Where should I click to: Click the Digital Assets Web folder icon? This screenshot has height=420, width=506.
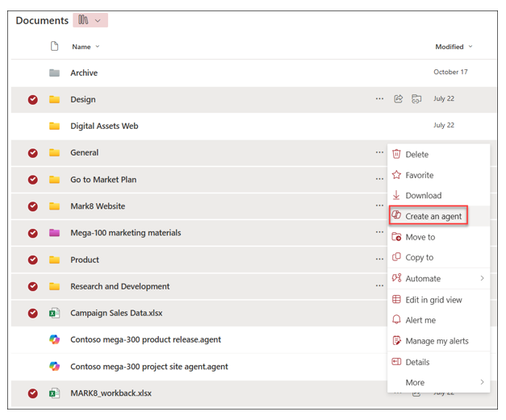(54, 126)
